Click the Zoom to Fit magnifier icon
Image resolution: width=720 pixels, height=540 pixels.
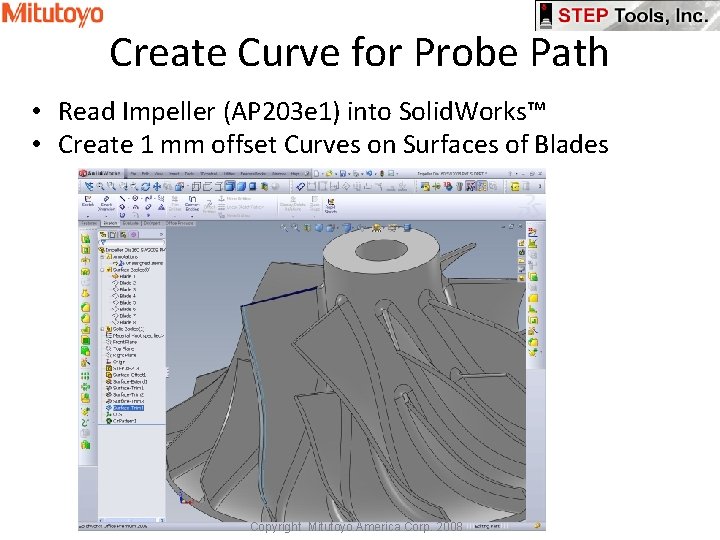[x=100, y=187]
